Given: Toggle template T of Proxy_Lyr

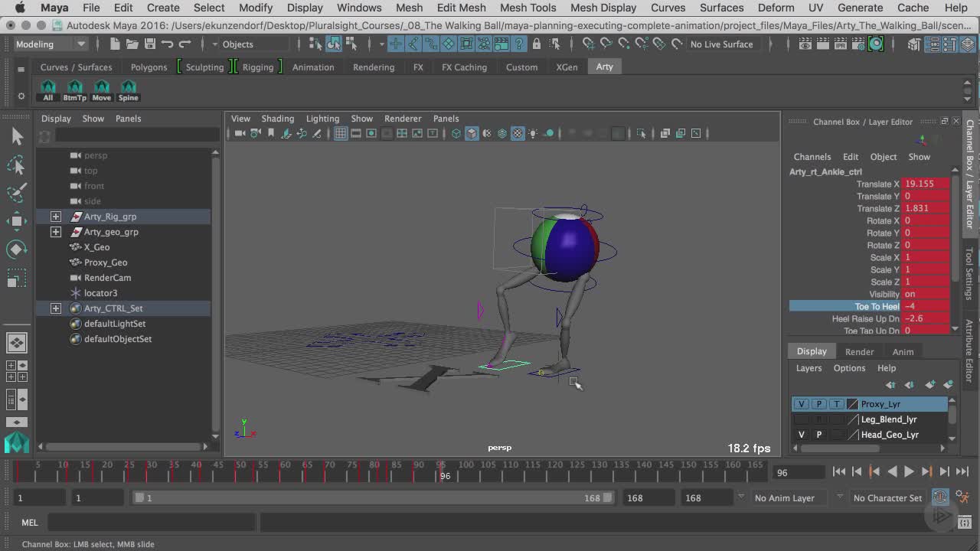Looking at the screenshot, I should point(836,404).
